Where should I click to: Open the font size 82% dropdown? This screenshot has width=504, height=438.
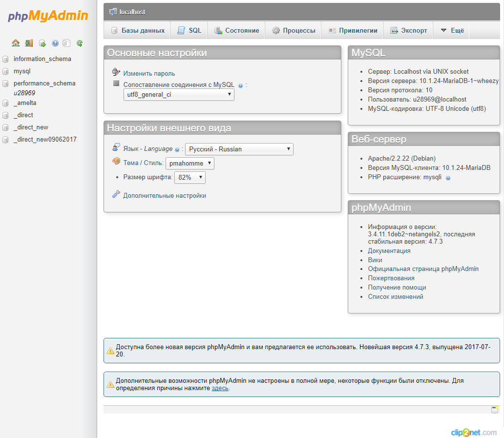point(190,177)
